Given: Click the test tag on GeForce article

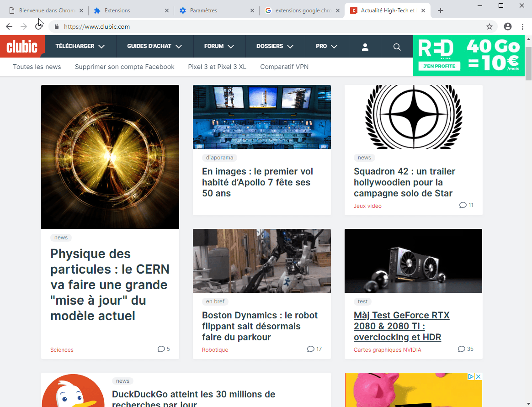Looking at the screenshot, I should click(363, 301).
